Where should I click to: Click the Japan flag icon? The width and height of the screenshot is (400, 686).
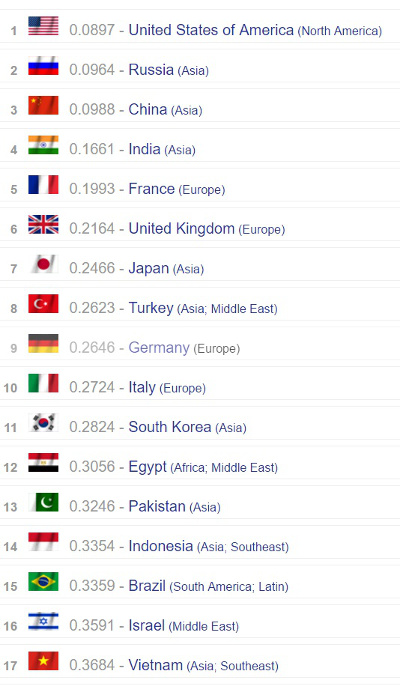coord(43,264)
